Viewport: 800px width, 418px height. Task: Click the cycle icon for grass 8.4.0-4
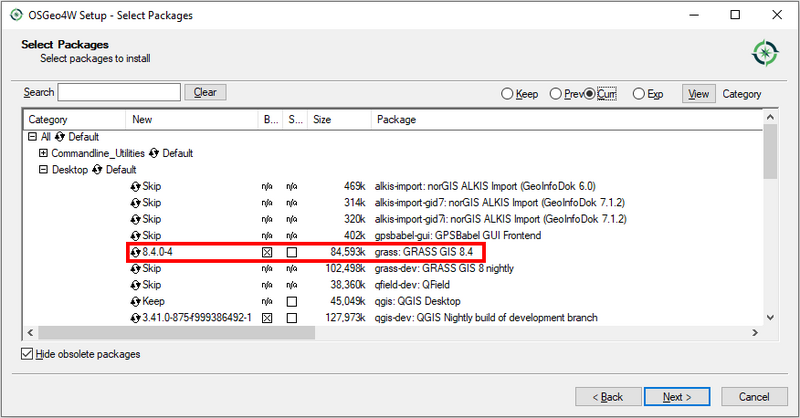click(136, 252)
